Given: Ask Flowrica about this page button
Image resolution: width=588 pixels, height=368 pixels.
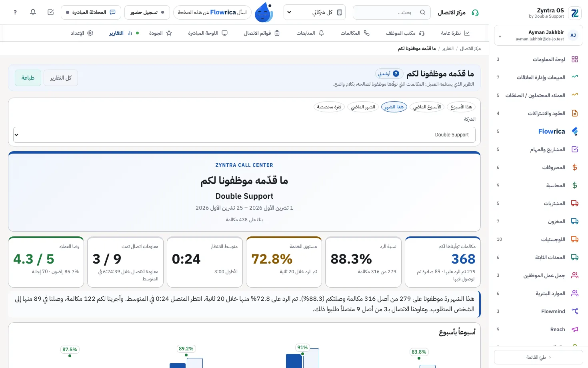Looking at the screenshot, I should (x=212, y=12).
